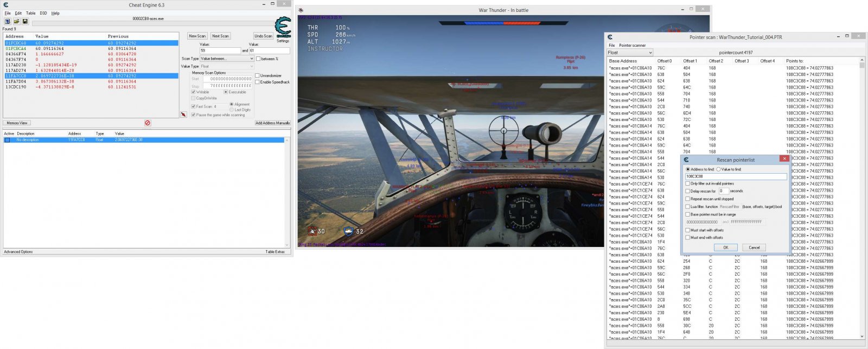This screenshot has width=868, height=349.
Task: Click the Stop address field
Action: coord(227,86)
